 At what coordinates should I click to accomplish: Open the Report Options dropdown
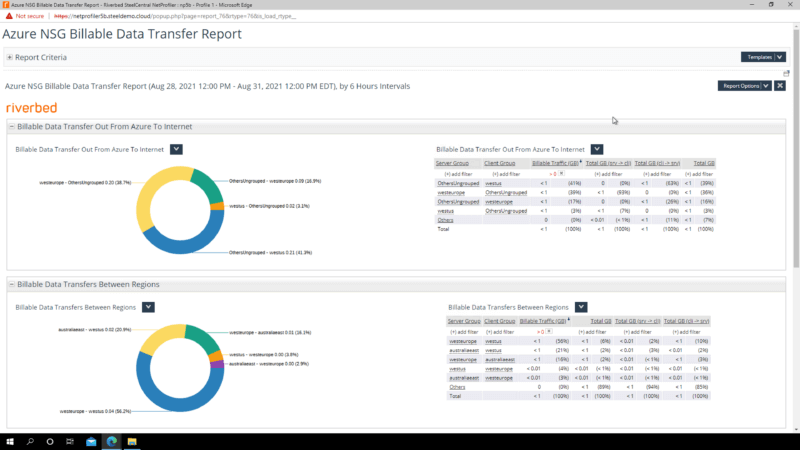[745, 86]
